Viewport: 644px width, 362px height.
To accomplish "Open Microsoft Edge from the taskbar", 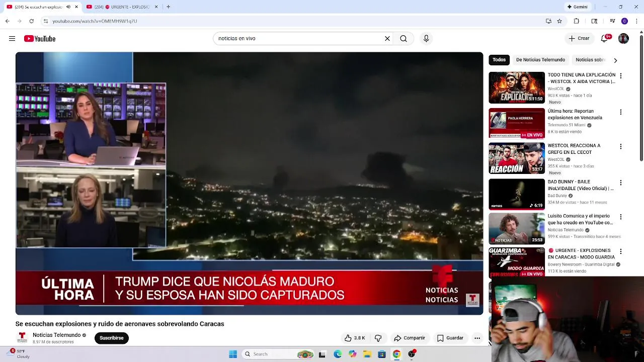I will [338, 354].
